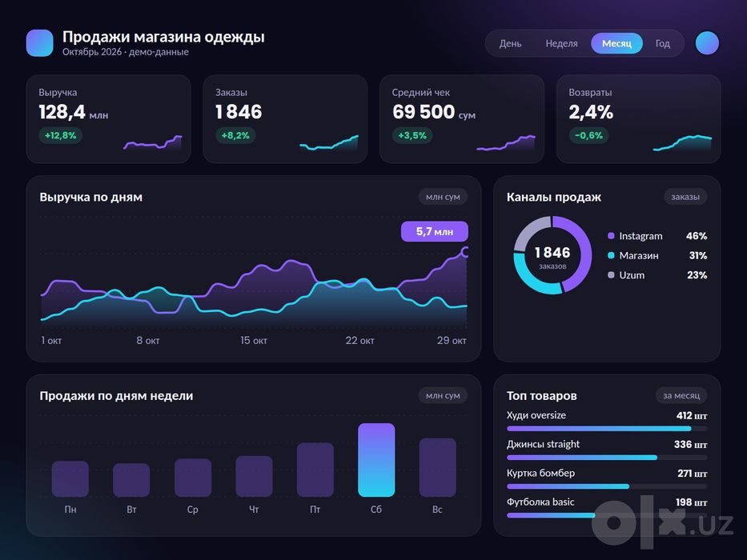
Task: Click the Выручка card sparkline
Action: point(152,143)
